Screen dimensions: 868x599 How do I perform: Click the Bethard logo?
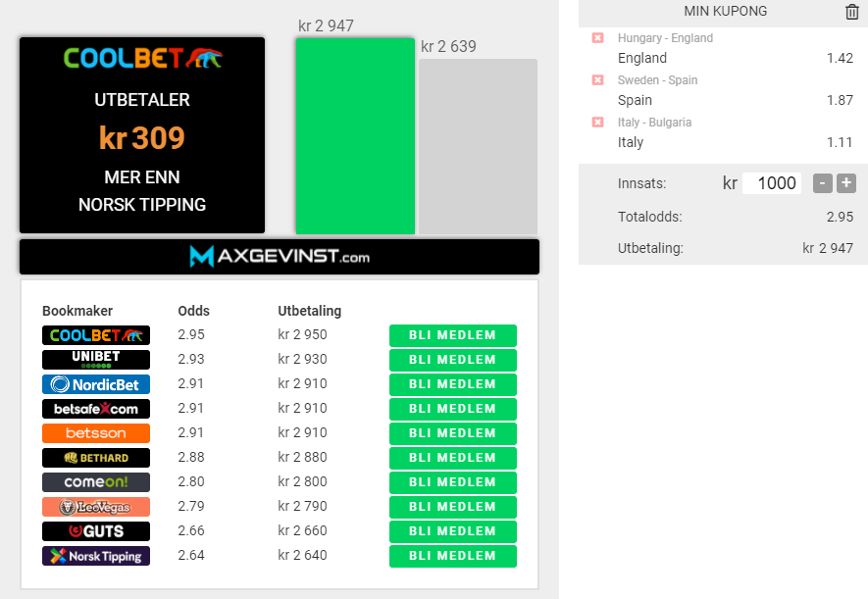pos(96,458)
